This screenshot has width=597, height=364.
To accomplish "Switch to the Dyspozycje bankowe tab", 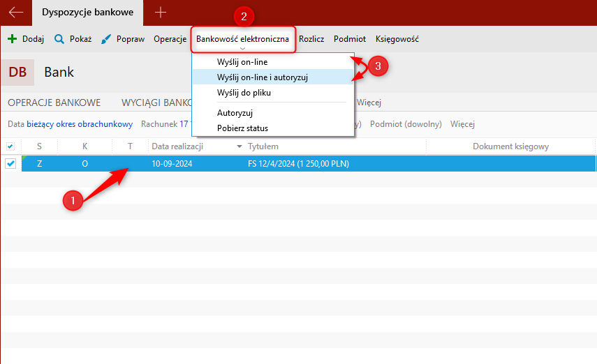I will pyautogui.click(x=87, y=12).
